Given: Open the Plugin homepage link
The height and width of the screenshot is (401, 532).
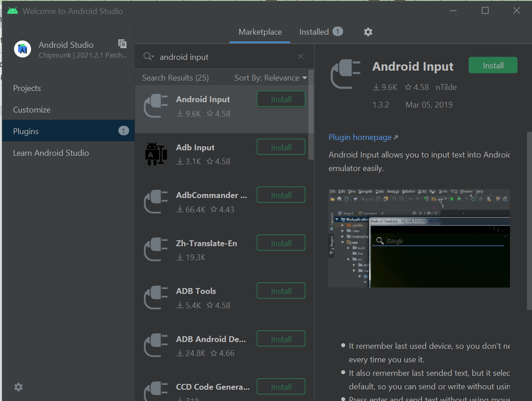Looking at the screenshot, I should pyautogui.click(x=360, y=137).
